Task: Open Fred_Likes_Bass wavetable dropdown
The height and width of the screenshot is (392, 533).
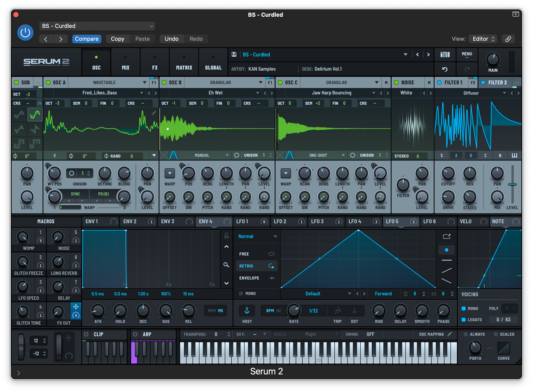Action: click(99, 93)
